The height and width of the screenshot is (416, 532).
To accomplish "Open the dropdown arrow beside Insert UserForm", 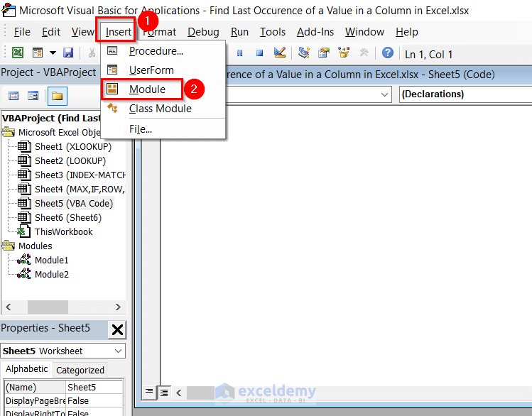I will pyautogui.click(x=53, y=53).
